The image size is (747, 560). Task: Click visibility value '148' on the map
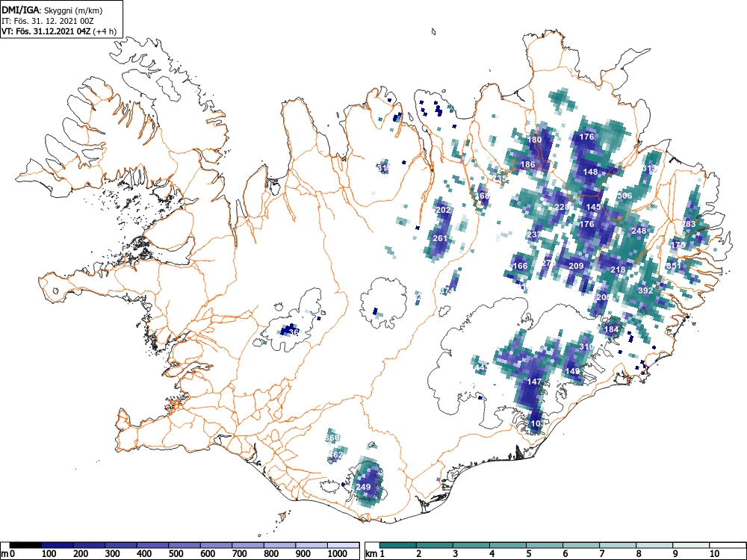(x=590, y=172)
